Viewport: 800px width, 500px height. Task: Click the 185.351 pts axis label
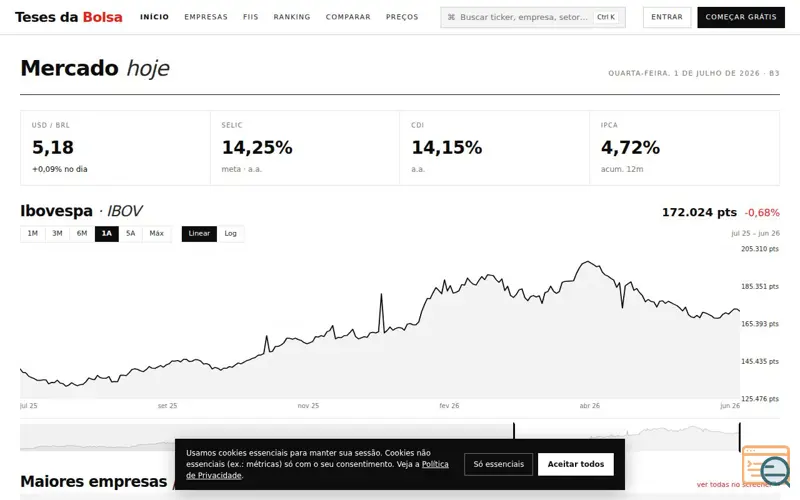click(760, 286)
